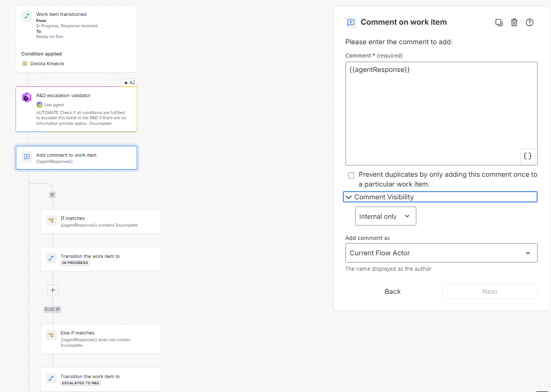Click the Use agent icon
The width and height of the screenshot is (551, 392).
(40, 105)
